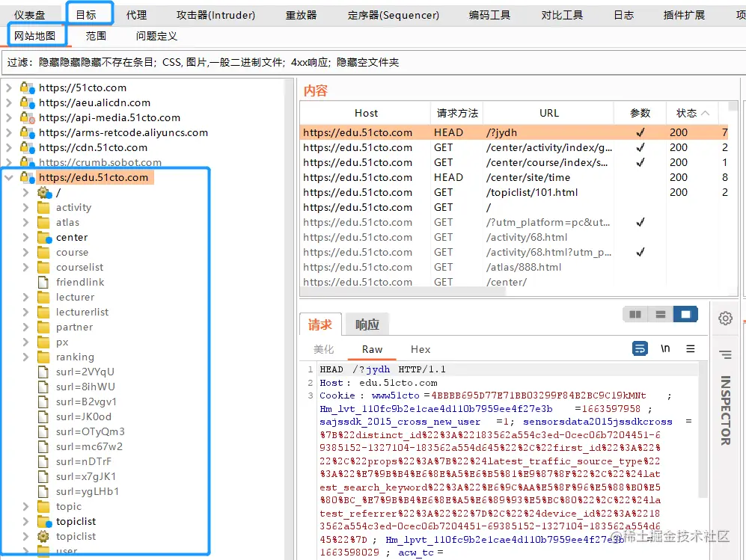Open the 攻击器(Intruder) tab
Screen dimensions: 746x560
[x=215, y=15]
